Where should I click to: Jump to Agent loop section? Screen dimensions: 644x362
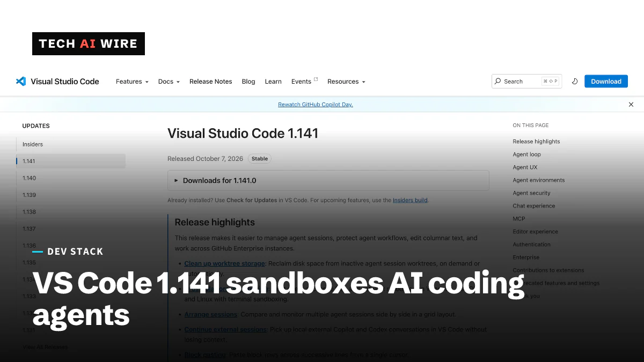pos(526,154)
